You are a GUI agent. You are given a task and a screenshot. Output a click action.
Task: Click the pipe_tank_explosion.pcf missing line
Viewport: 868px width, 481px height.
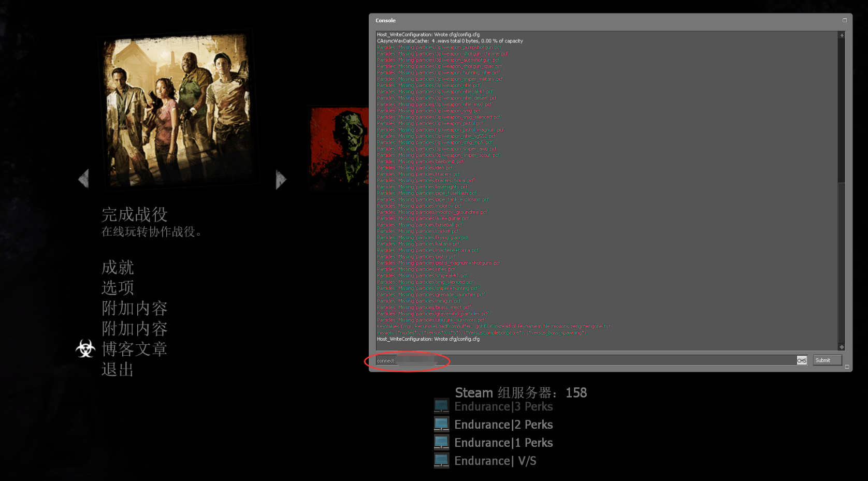[x=433, y=199]
